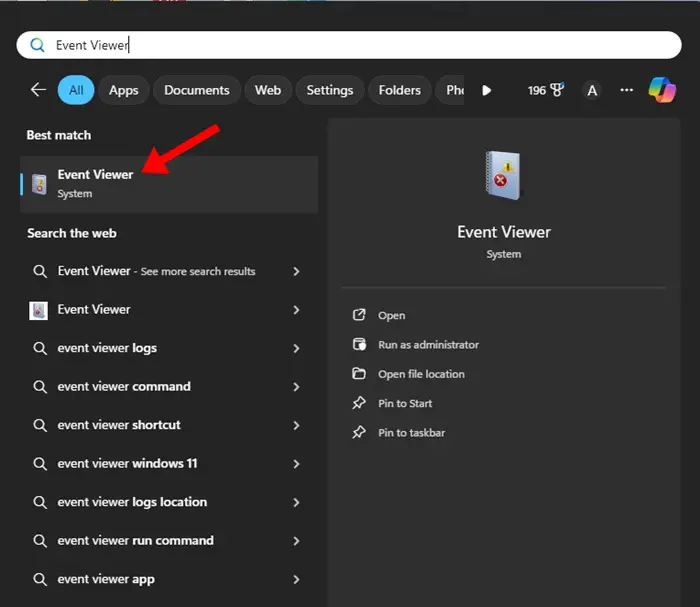Click the 'event viewer shortcut' suggestion text
Viewport: 700px width, 607px height.
click(119, 425)
